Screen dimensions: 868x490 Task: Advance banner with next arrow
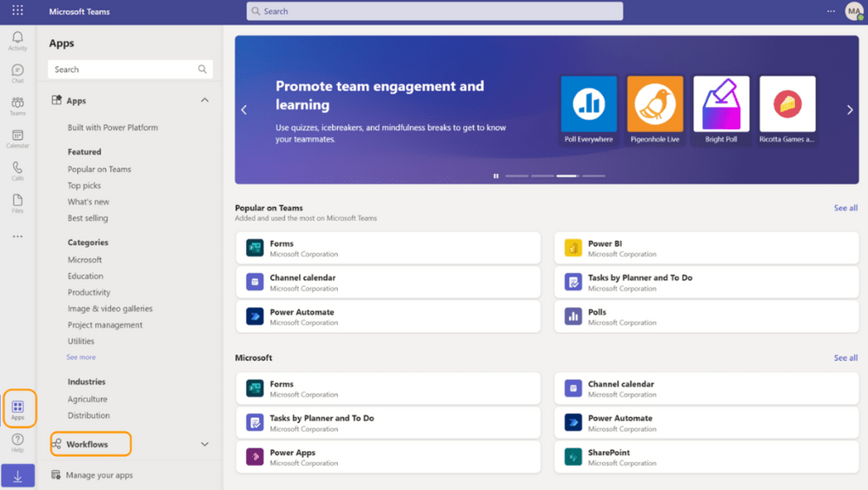pos(849,110)
